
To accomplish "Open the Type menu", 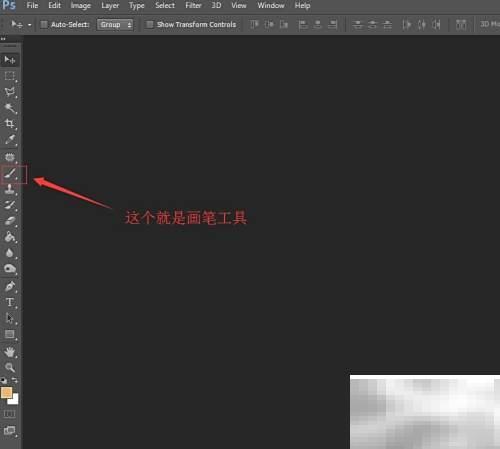I will 137,6.
